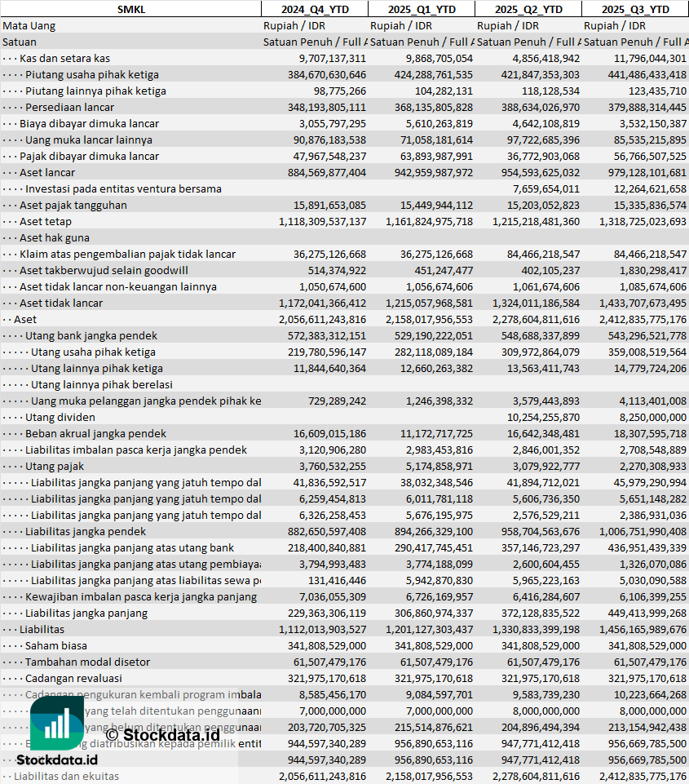Click 'Aset pajak tangguhan' row label
This screenshot has height=784, width=689.
pos(73,205)
